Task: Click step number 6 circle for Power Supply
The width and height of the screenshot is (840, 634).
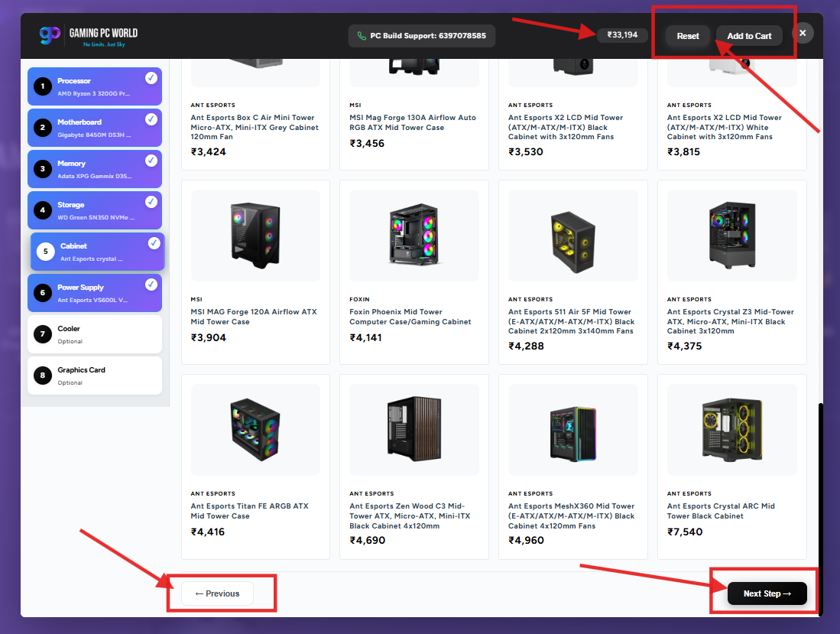Action: (43, 293)
